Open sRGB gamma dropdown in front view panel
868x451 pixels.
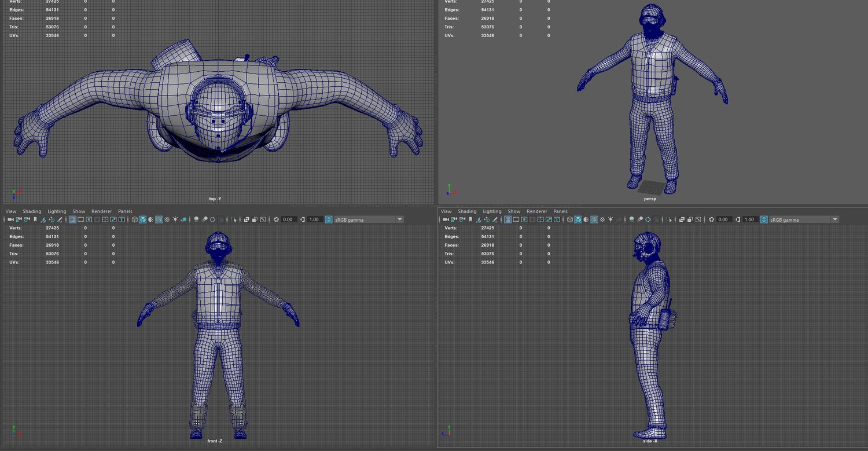[x=399, y=220]
